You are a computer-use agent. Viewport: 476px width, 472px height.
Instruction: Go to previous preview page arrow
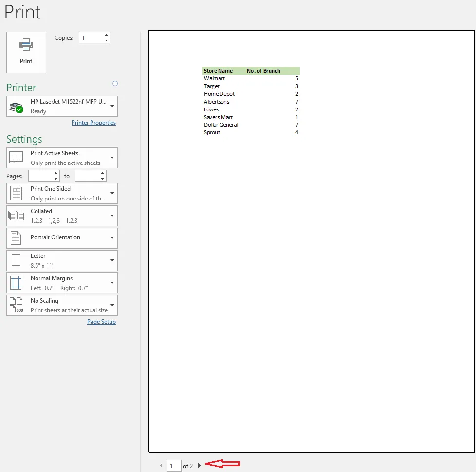click(x=161, y=465)
